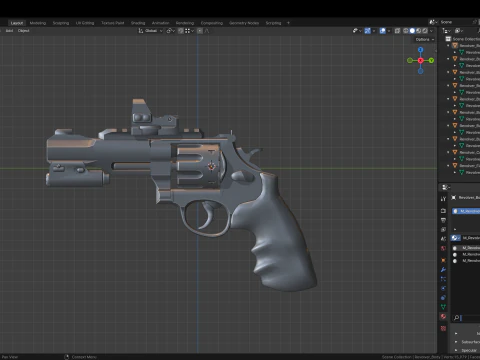The width and height of the screenshot is (480, 360).
Task: Open object visibility and selectability dropdown
Action: [x=357, y=31]
